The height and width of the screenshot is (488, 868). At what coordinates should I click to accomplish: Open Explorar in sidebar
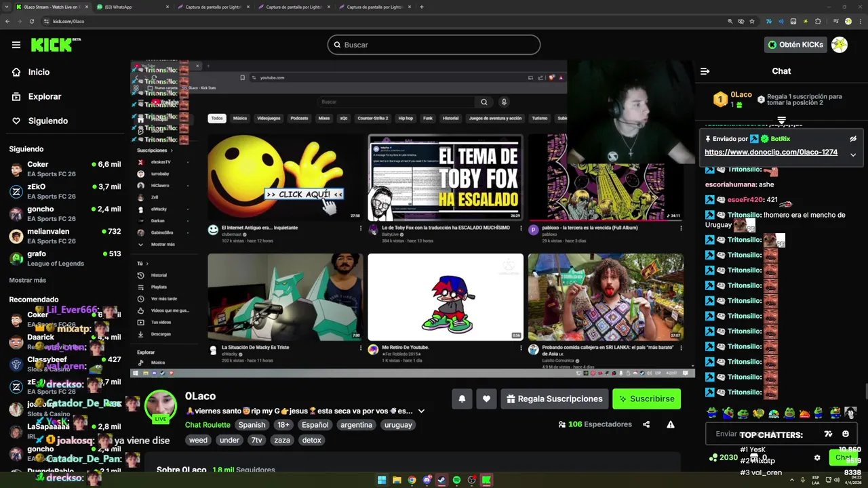pos(37,96)
